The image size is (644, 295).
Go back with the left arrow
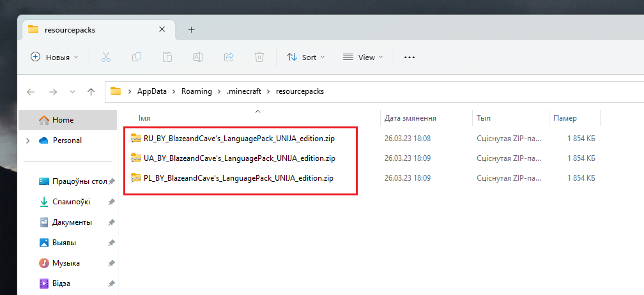point(31,91)
